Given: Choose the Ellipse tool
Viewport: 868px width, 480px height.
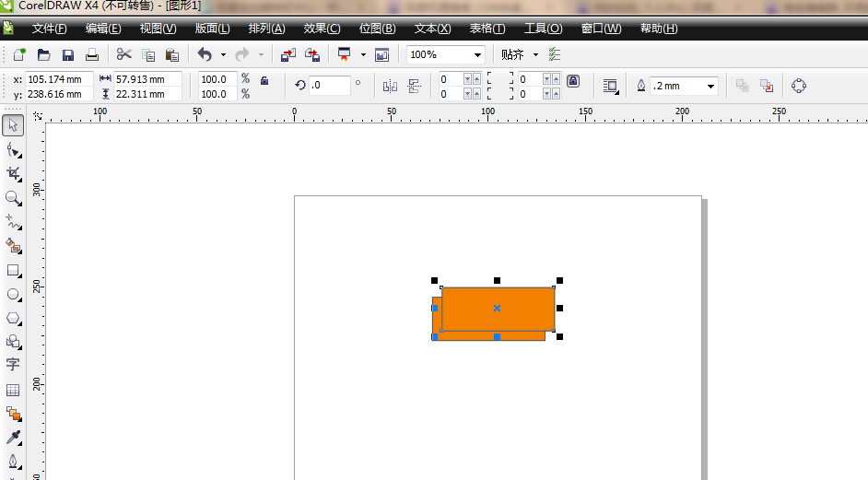Looking at the screenshot, I should 13,295.
